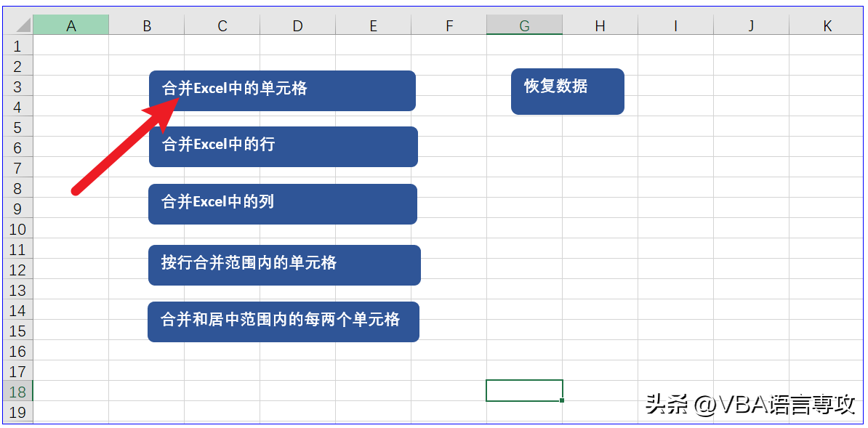
Task: Select row 14 header
Action: click(18, 310)
